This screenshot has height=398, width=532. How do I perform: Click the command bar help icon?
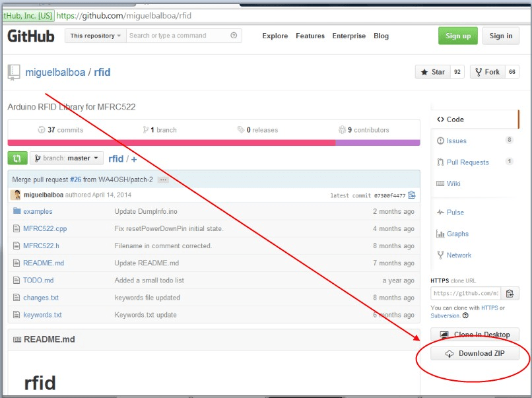[234, 35]
